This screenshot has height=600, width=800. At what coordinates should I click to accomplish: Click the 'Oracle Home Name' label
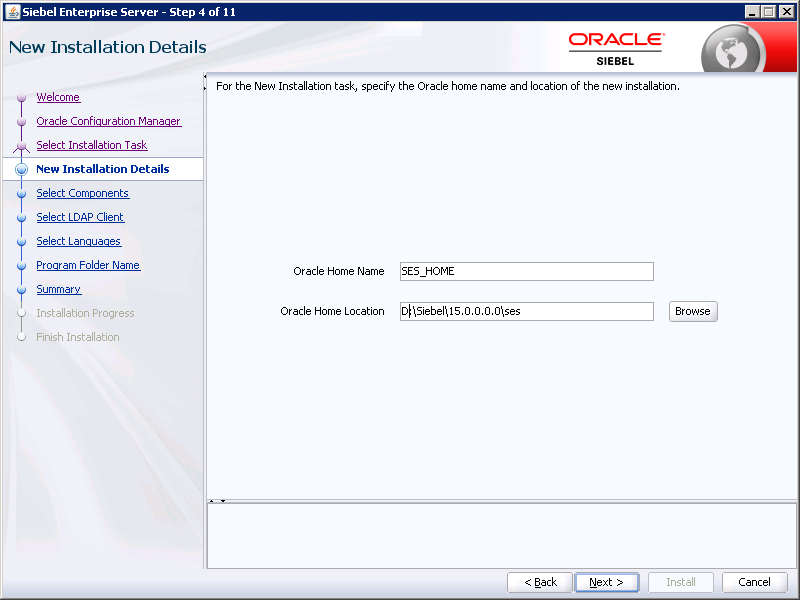[x=339, y=271]
